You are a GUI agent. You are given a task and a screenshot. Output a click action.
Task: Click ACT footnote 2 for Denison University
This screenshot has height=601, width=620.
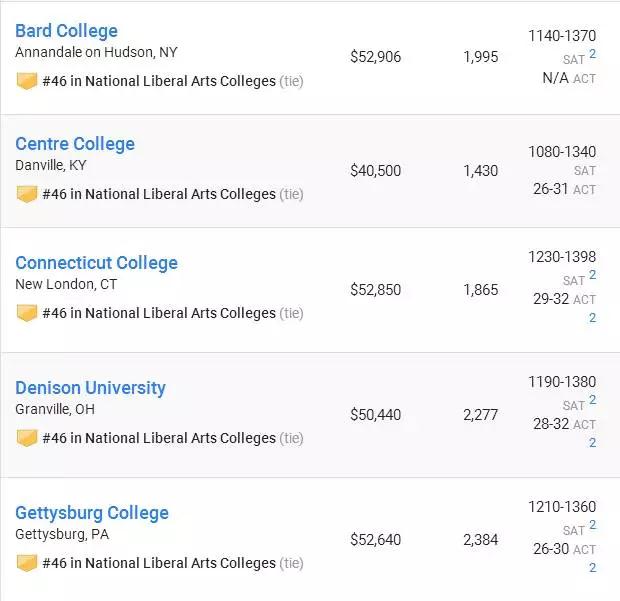(592, 443)
